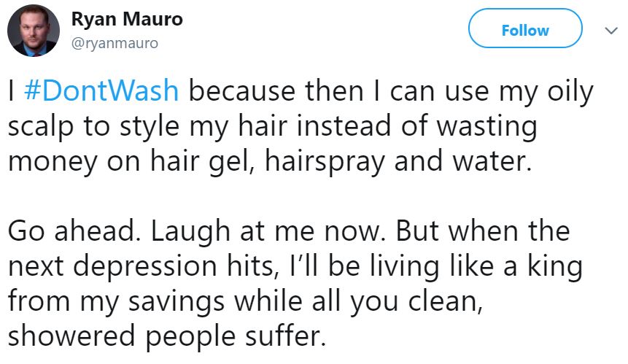Click the word 'clean,' in the tweet
Image resolution: width=628 pixels, height=364 pixels.
coord(446,301)
